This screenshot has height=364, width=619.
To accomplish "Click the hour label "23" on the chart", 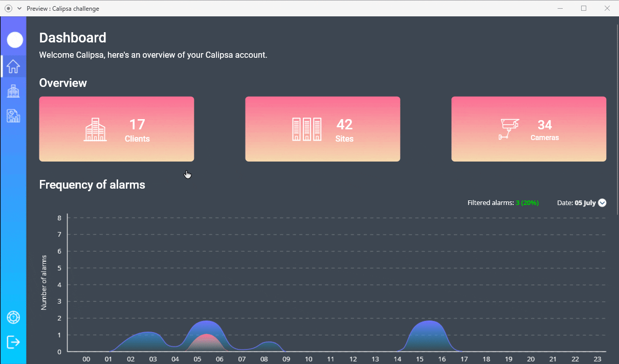I will tap(598, 359).
